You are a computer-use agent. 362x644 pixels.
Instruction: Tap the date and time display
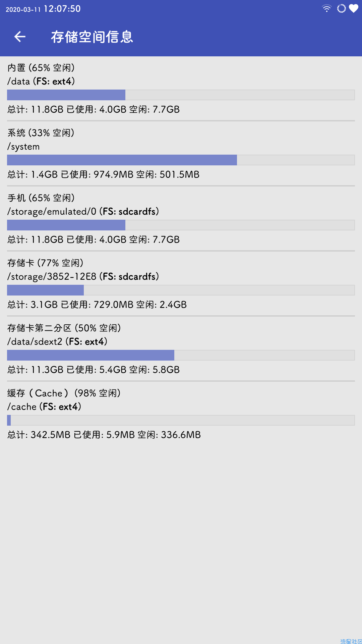tap(43, 9)
